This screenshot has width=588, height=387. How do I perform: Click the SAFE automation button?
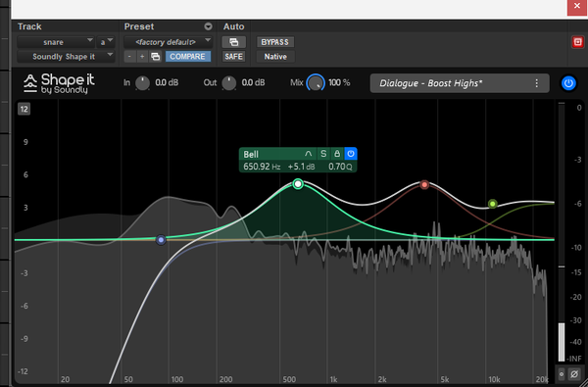234,57
